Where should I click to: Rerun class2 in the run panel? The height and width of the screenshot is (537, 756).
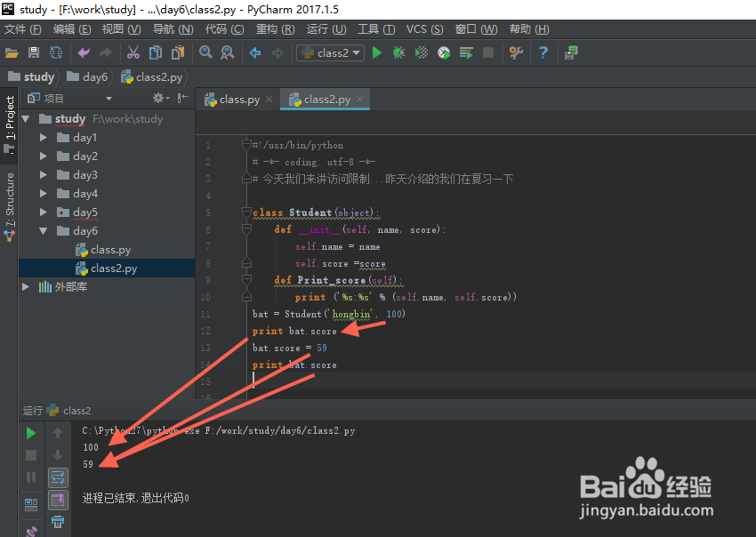point(31,433)
